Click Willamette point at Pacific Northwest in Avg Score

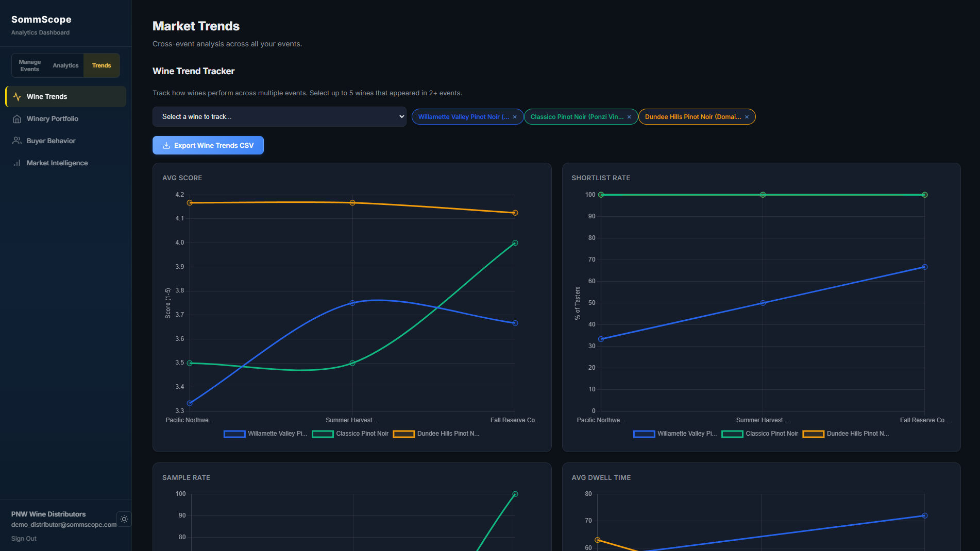190,403
